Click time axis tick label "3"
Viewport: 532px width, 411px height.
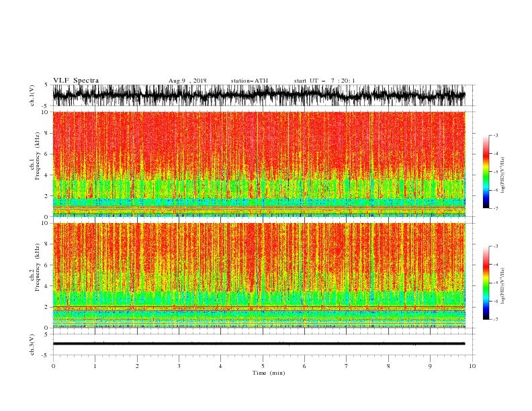pos(179,366)
